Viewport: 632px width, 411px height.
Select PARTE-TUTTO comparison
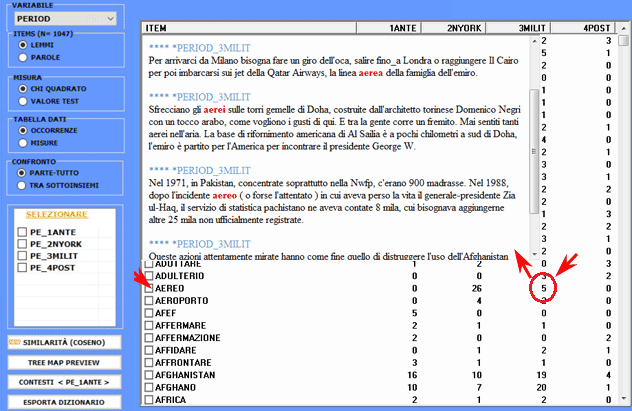pos(21,173)
